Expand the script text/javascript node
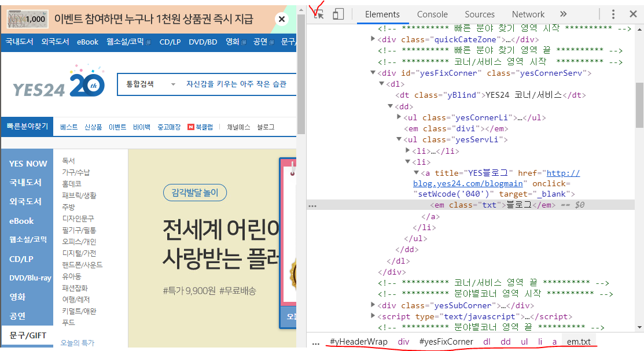This screenshot has width=644, height=351. (373, 316)
